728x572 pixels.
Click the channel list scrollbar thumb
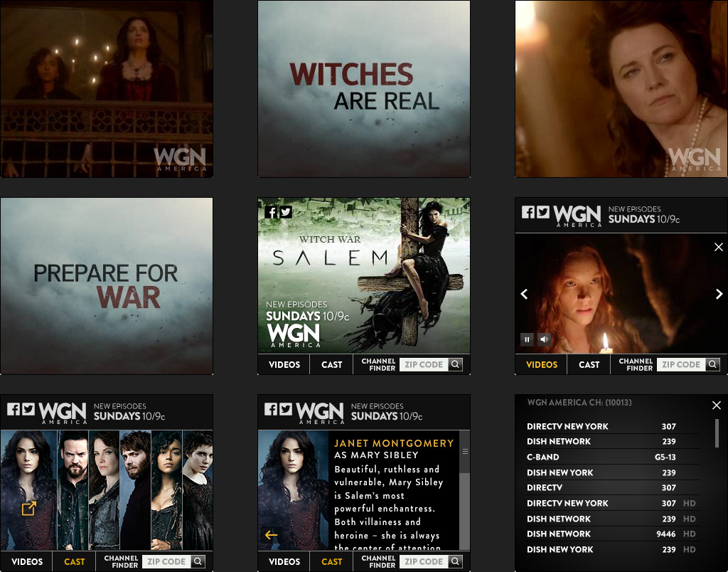(717, 433)
